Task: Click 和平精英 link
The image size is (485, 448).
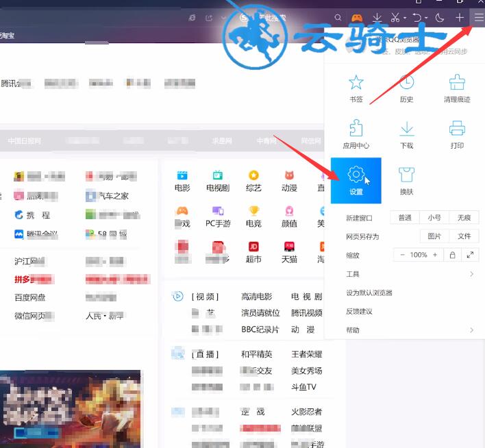Action: (256, 354)
